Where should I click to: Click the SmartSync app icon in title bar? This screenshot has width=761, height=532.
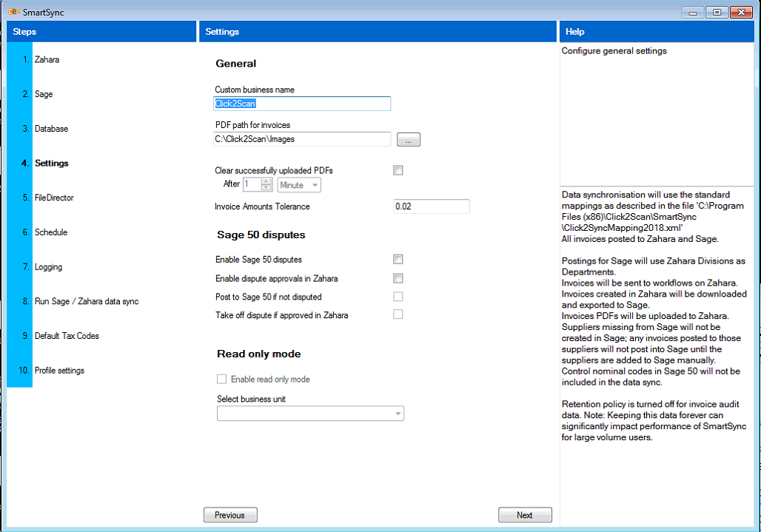[x=13, y=12]
